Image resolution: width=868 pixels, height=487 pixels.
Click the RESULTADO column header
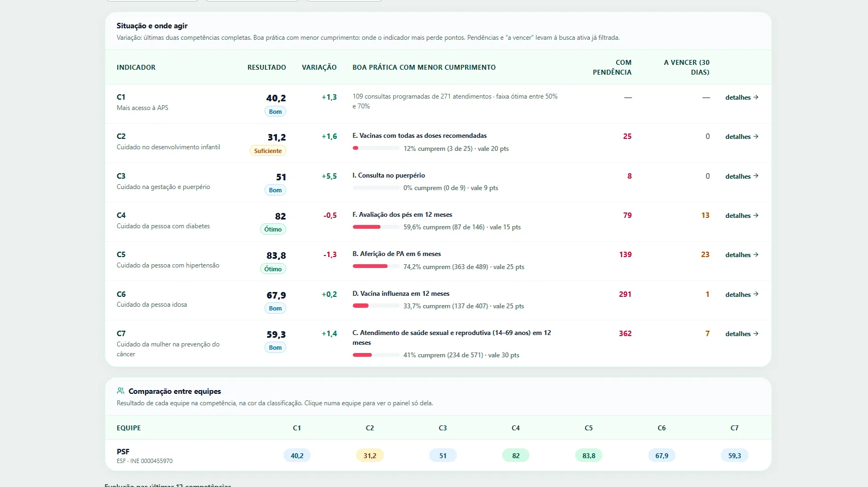click(x=267, y=68)
